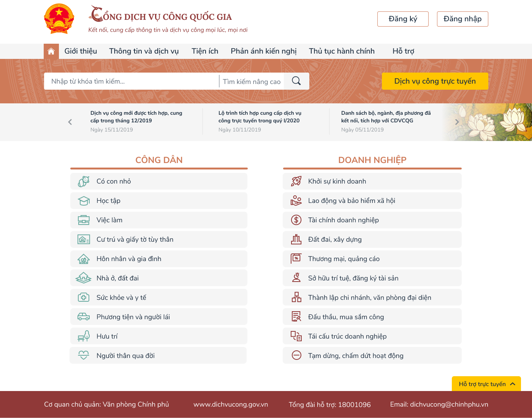
Task: Click the DOANH NGHIỆP section heading
Action: click(x=372, y=160)
